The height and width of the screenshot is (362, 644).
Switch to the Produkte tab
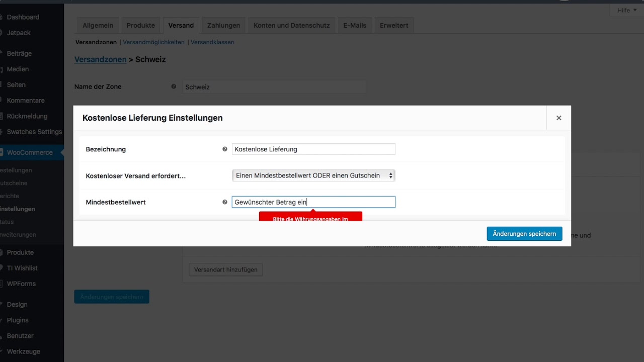[x=141, y=25]
